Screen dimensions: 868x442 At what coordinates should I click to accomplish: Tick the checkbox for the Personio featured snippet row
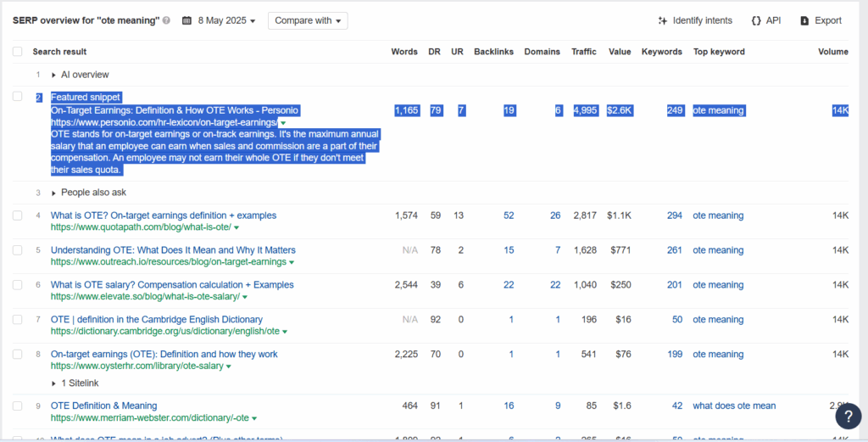[18, 97]
